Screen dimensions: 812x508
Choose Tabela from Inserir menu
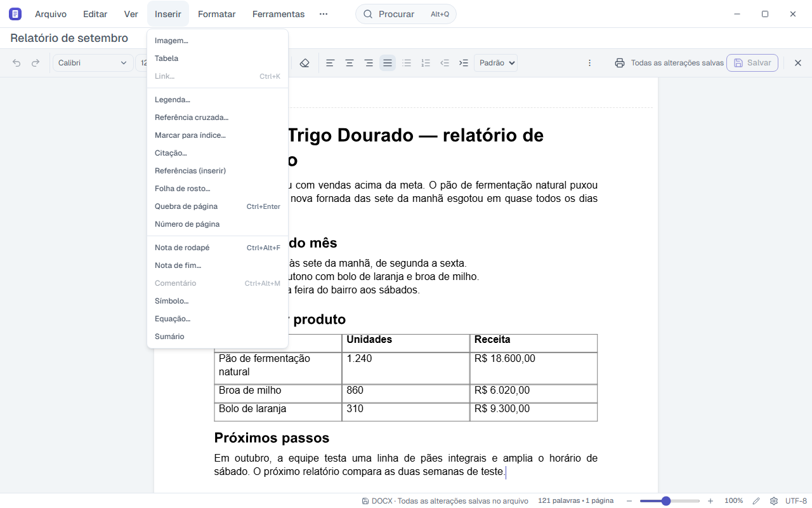click(x=218, y=58)
